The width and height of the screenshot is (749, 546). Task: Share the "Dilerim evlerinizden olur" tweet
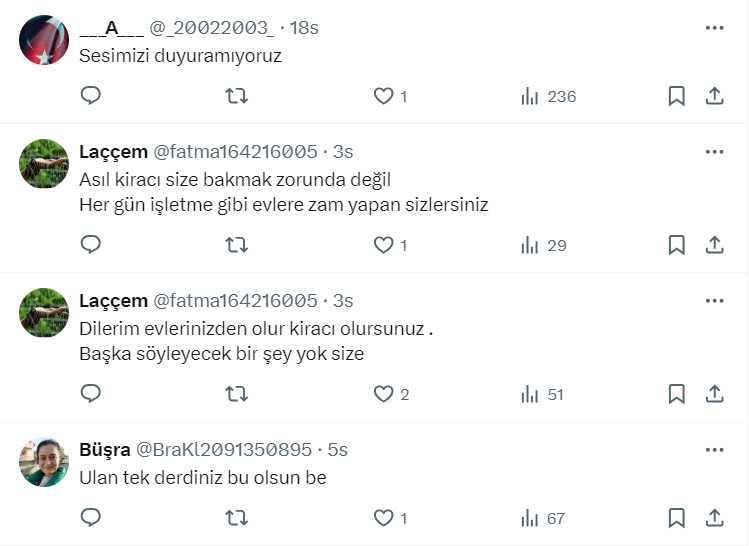pos(715,394)
